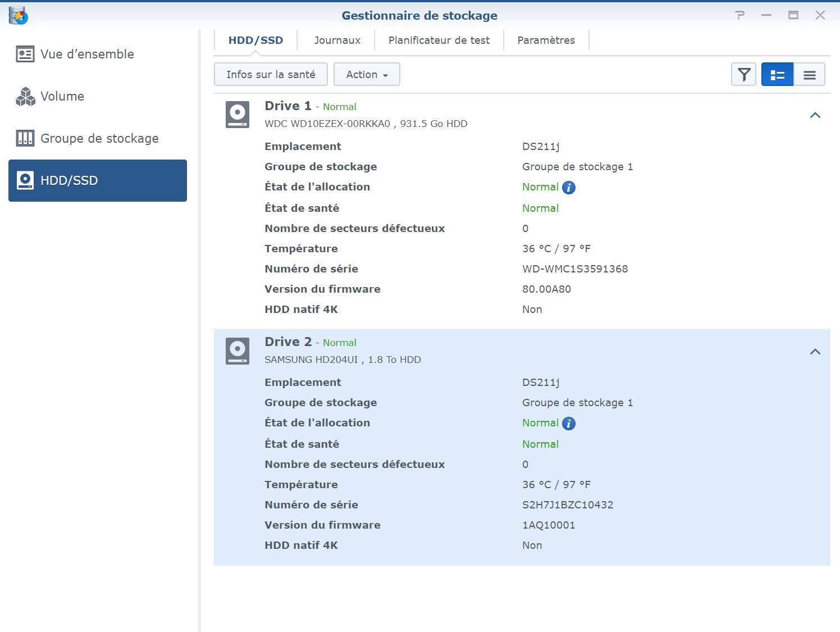Click Drive 1 HDD natif 4K label
Viewport: 840px width, 632px height.
tap(301, 310)
